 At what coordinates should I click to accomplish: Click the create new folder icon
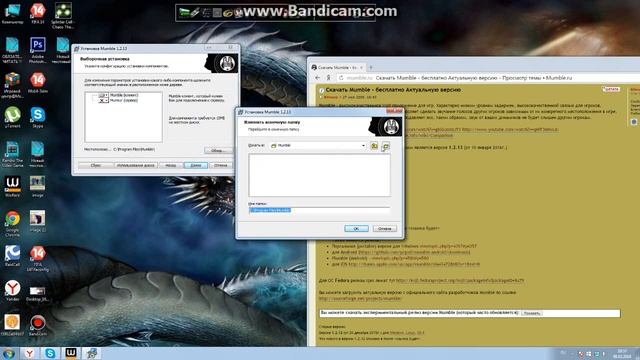pos(385,146)
